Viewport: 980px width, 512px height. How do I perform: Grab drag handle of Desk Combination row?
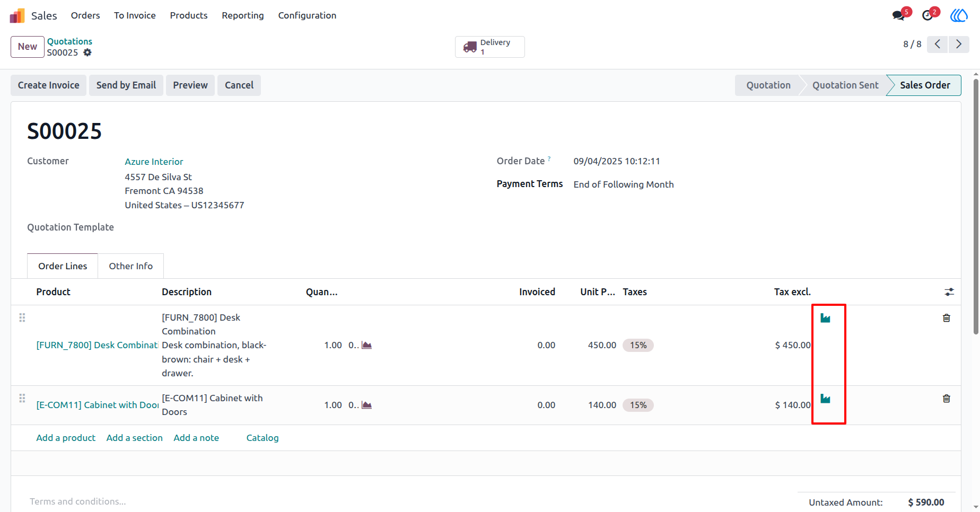(x=22, y=317)
